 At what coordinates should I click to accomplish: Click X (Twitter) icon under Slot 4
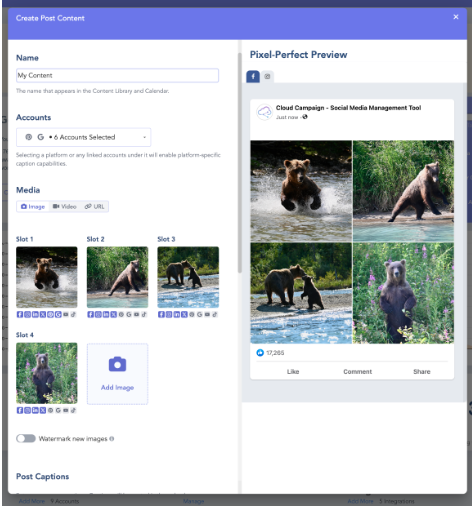pos(43,410)
